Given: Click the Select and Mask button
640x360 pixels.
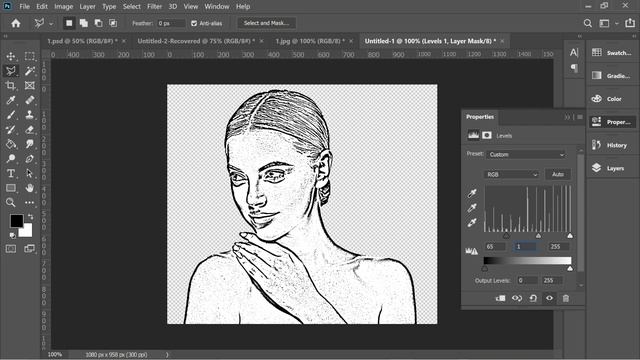Looking at the screenshot, I should coord(267,23).
